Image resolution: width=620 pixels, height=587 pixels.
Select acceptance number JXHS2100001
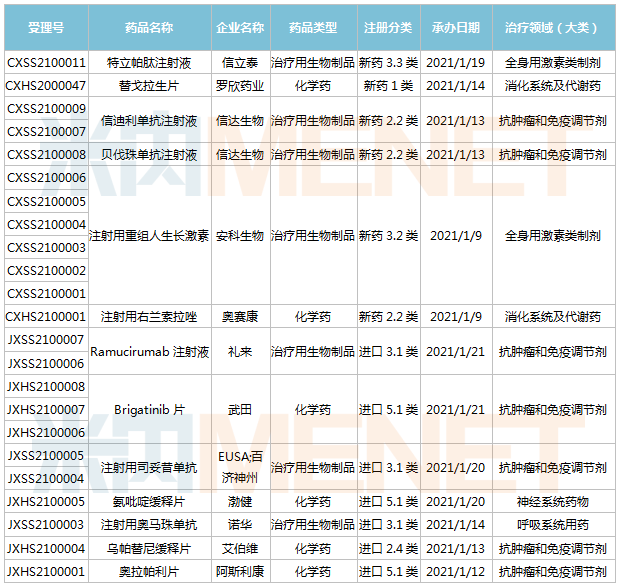point(46,572)
